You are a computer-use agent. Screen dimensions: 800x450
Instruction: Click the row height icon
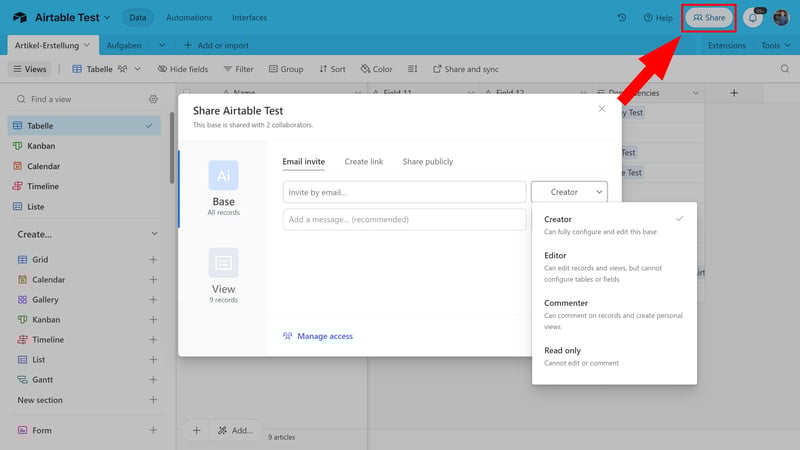(412, 69)
